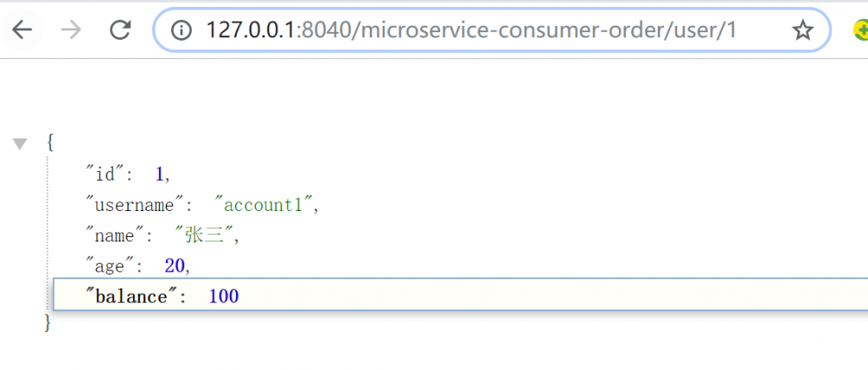Click the browser back arrow

(x=22, y=30)
